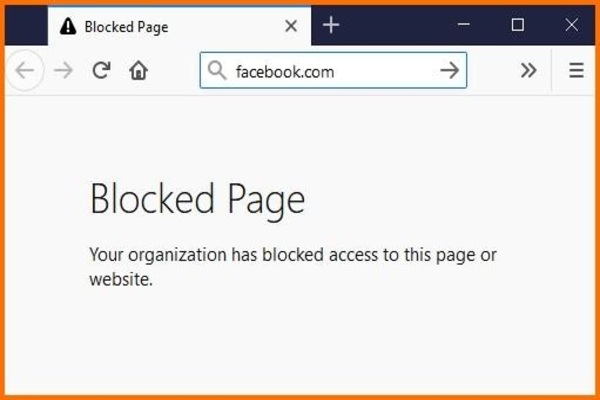Click the go arrow in the address bar
Screen dimensions: 600x400
(x=449, y=70)
